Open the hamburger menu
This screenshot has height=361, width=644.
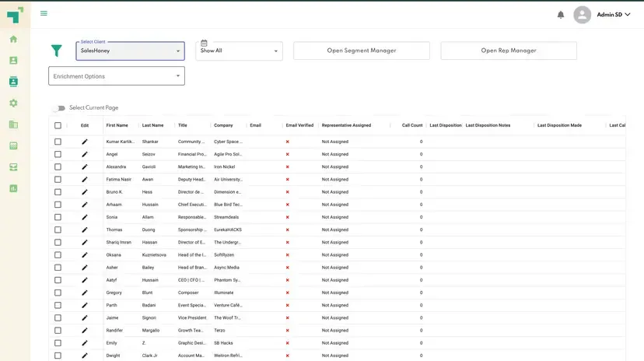pos(44,13)
